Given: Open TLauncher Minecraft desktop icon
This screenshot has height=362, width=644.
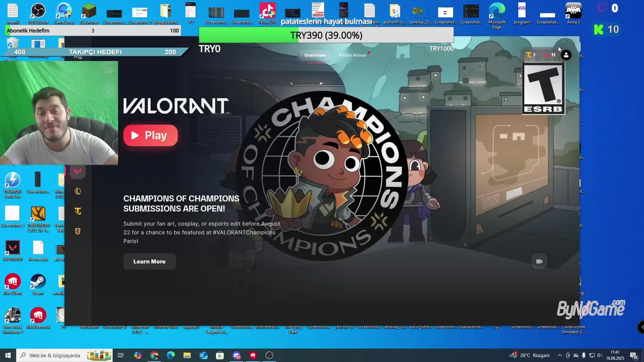Looking at the screenshot, I should tap(89, 14).
